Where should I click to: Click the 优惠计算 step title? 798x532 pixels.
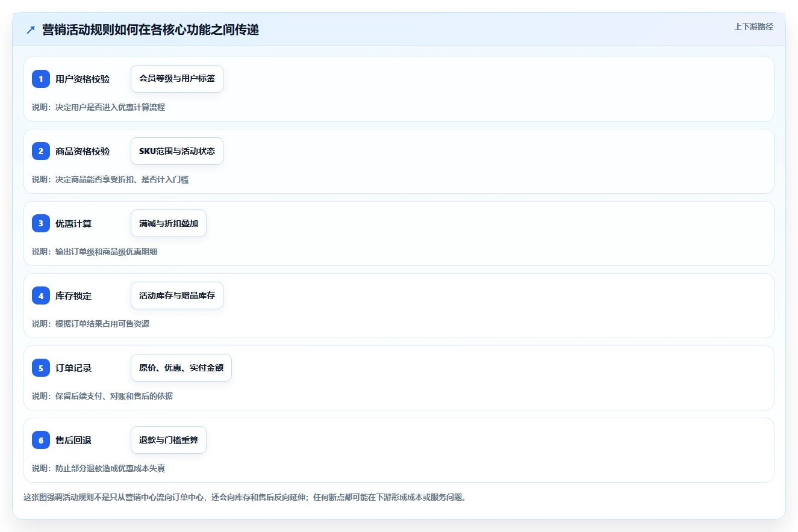click(73, 223)
